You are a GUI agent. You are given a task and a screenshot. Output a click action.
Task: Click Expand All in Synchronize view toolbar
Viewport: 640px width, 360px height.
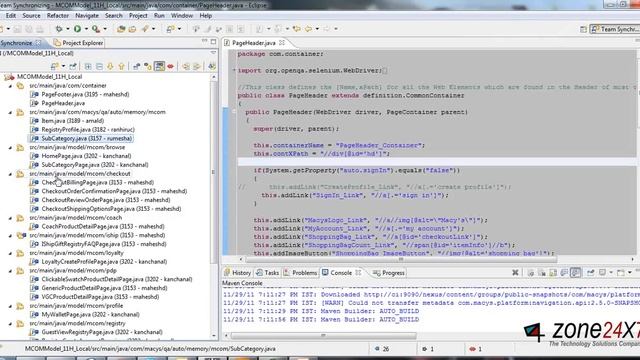click(88, 66)
